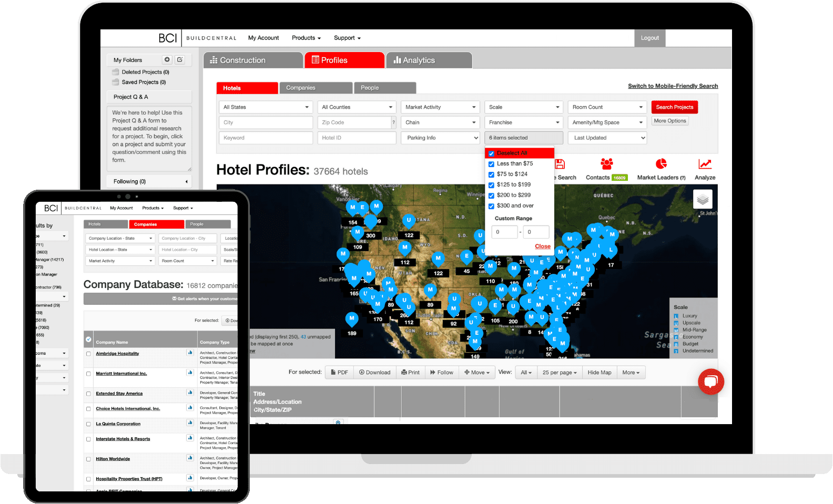Open the Franchise dropdown
This screenshot has height=504, width=833.
(x=524, y=122)
